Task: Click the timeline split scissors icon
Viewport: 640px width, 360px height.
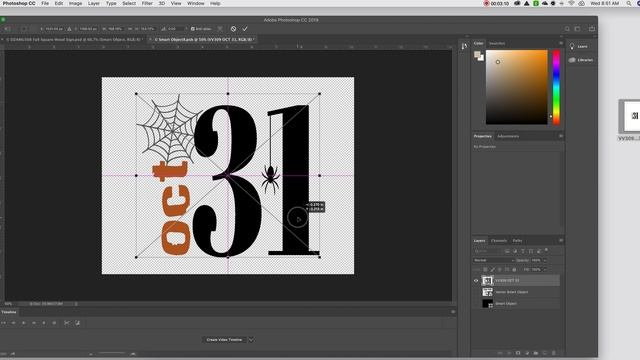Action: pos(67,323)
